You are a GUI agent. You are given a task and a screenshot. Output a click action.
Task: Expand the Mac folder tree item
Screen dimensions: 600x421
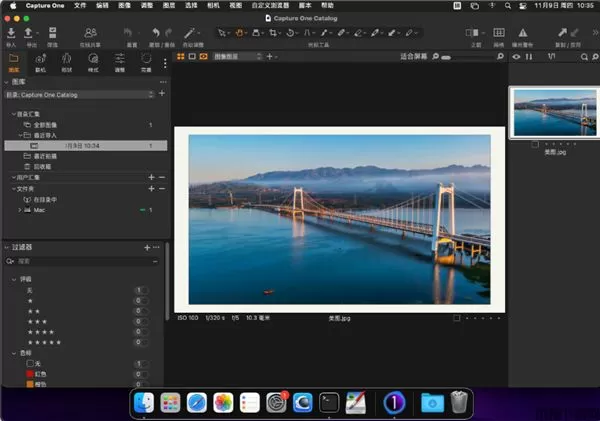pyautogui.click(x=20, y=210)
